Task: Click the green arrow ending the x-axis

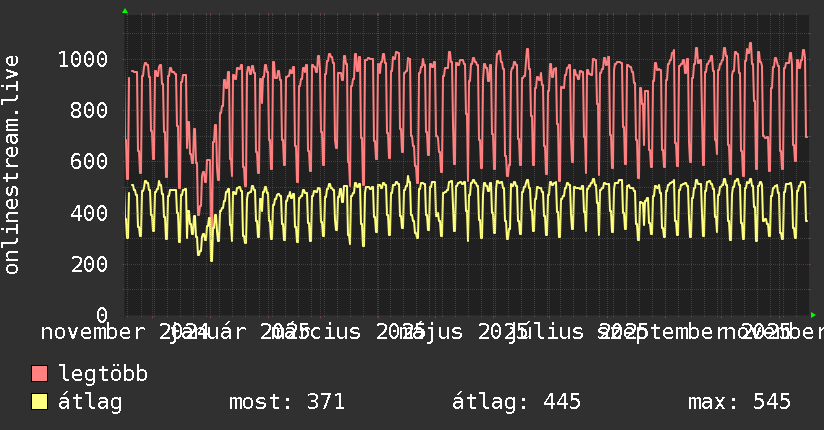Action: pyautogui.click(x=814, y=315)
